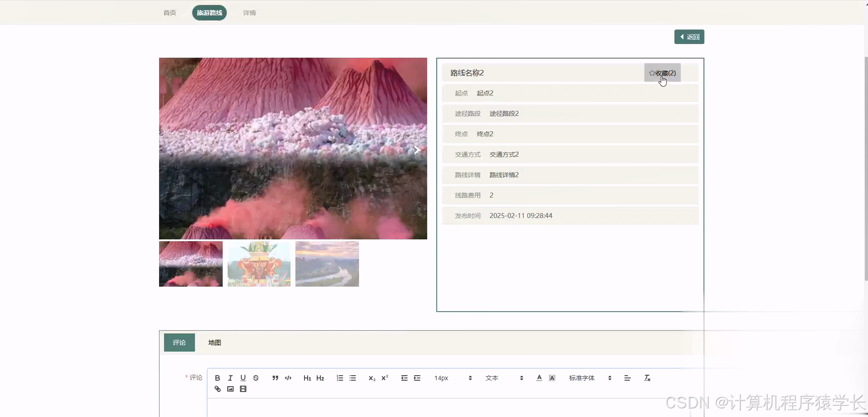Click the 起点2 value
Image resolution: width=868 pixels, height=417 pixels.
[485, 93]
